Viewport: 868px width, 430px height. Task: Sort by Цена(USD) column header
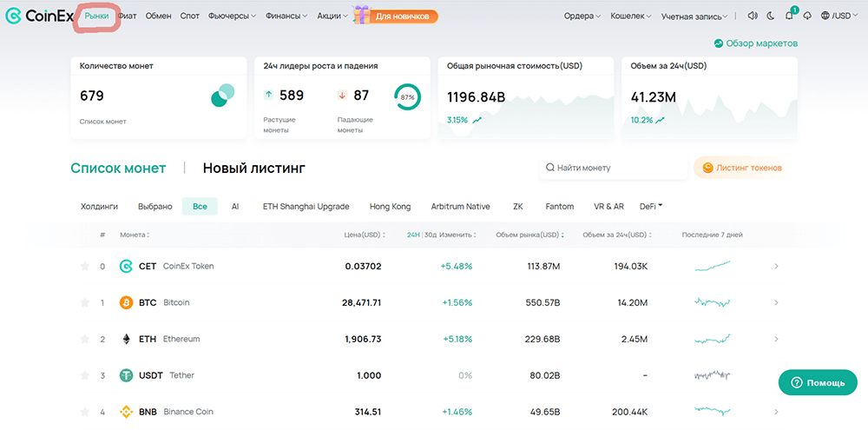(365, 235)
